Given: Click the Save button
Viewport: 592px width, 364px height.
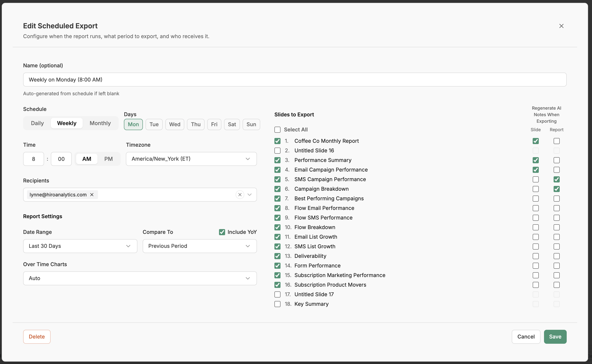Looking at the screenshot, I should click(555, 337).
